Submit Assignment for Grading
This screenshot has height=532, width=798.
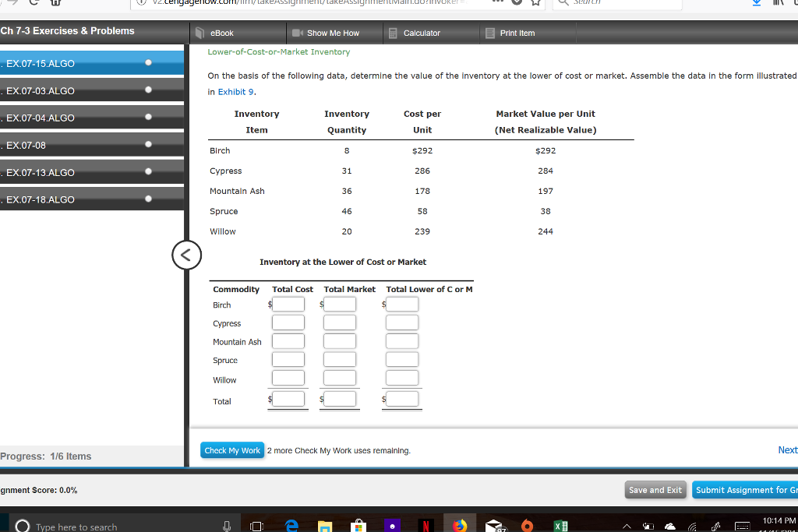click(x=745, y=489)
